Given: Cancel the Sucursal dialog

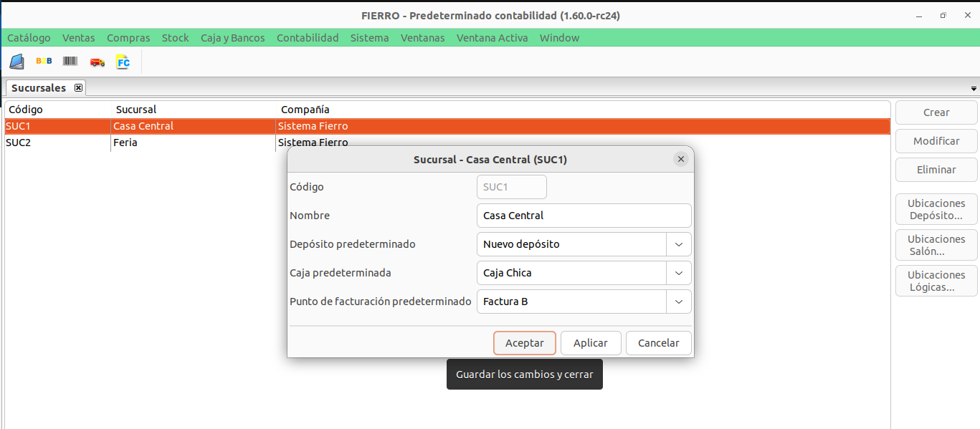Looking at the screenshot, I should tap(658, 343).
